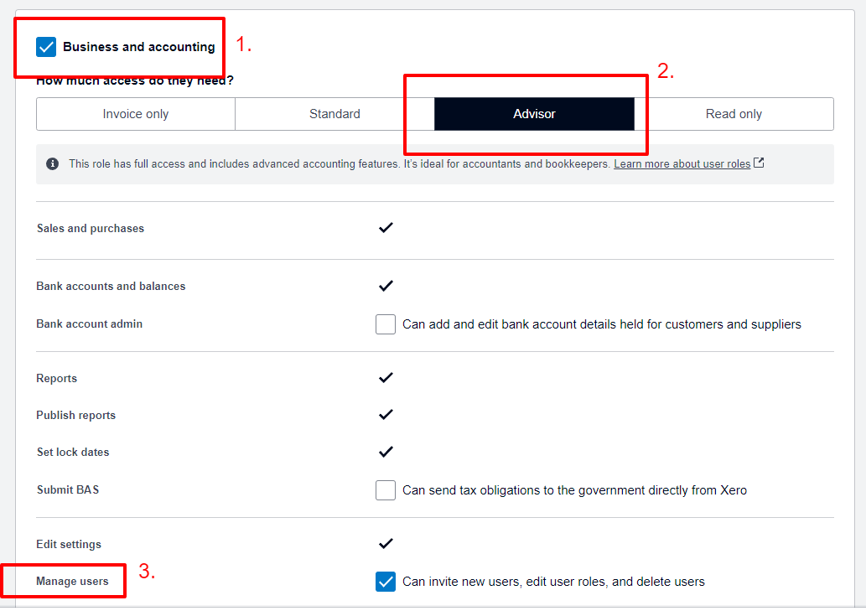
Task: Select the Invoice only access level
Action: 136,114
